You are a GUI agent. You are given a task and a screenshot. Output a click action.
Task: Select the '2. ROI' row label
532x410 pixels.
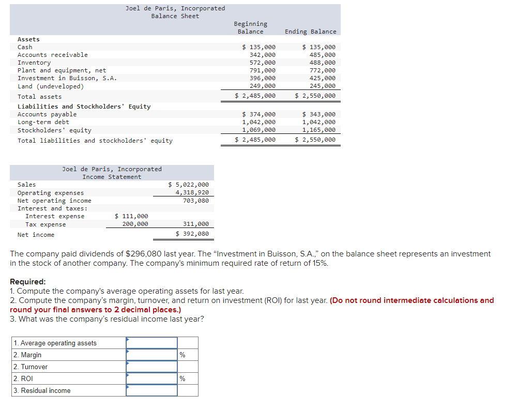click(23, 379)
